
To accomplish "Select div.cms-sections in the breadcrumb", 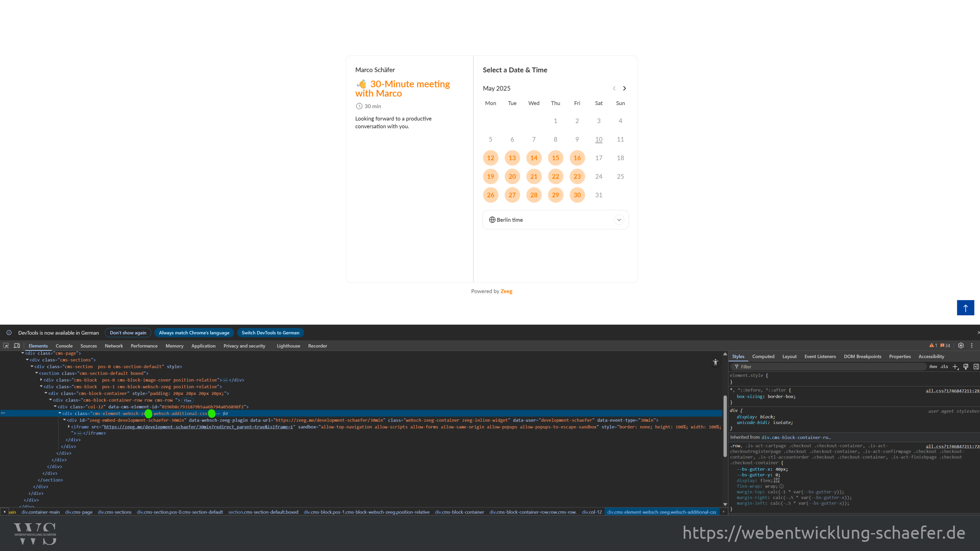I will point(115,512).
